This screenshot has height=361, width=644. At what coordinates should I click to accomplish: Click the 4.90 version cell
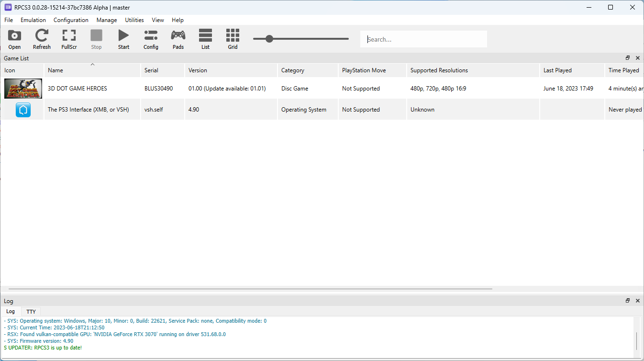point(194,110)
